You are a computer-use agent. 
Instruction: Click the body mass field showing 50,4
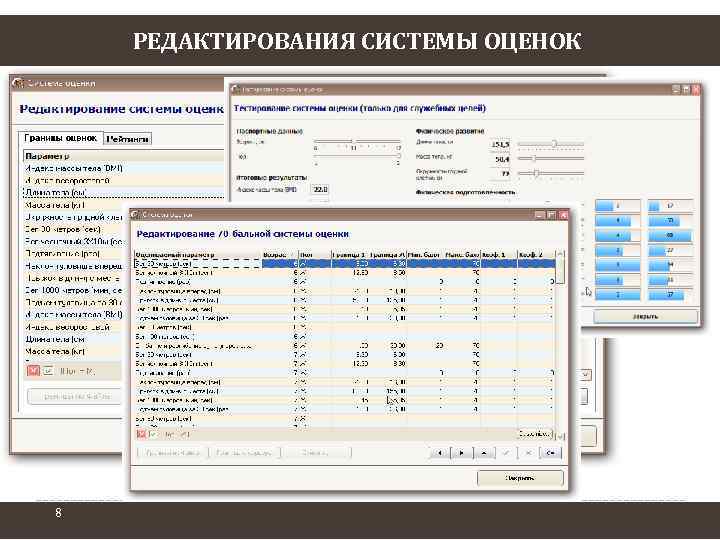(500, 159)
